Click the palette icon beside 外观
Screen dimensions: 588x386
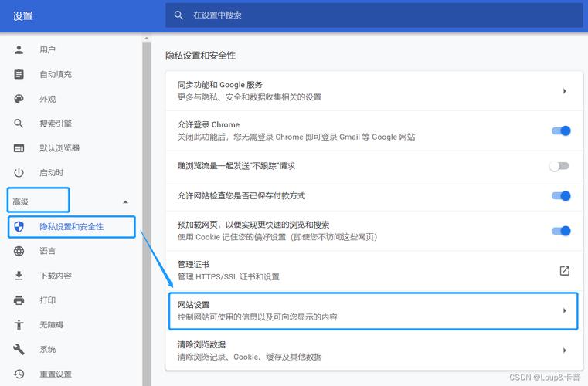tap(19, 99)
